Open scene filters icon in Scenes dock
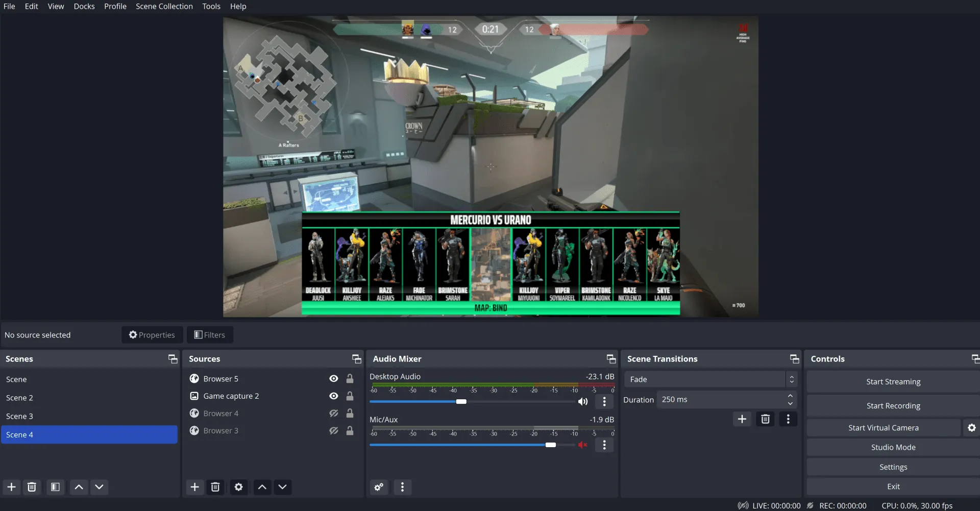This screenshot has width=980, height=511. pyautogui.click(x=55, y=487)
